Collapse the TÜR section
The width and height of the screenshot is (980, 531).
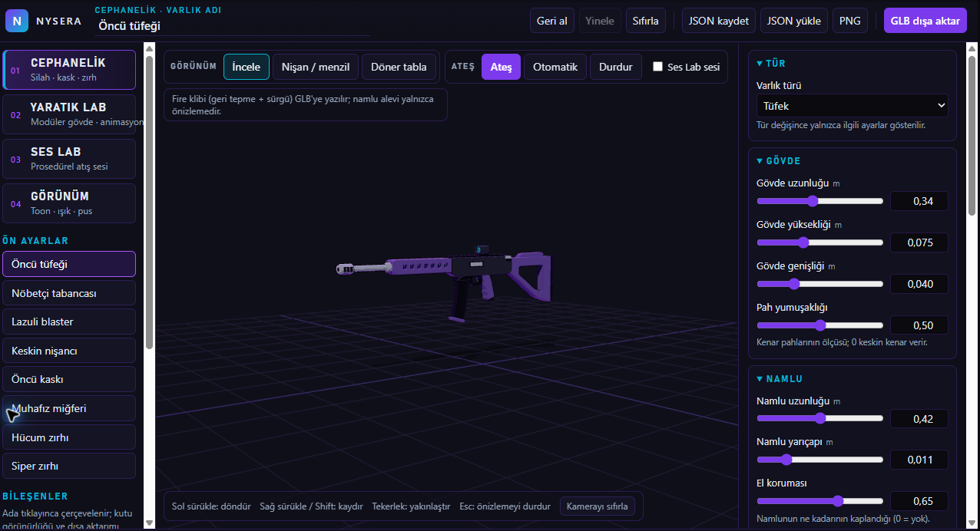(x=771, y=64)
